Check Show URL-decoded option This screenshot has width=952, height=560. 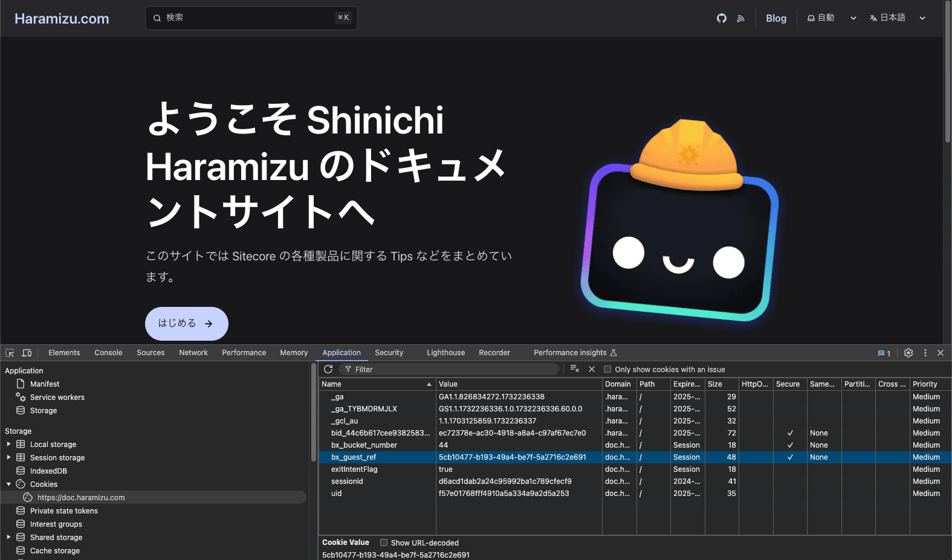[x=384, y=542]
